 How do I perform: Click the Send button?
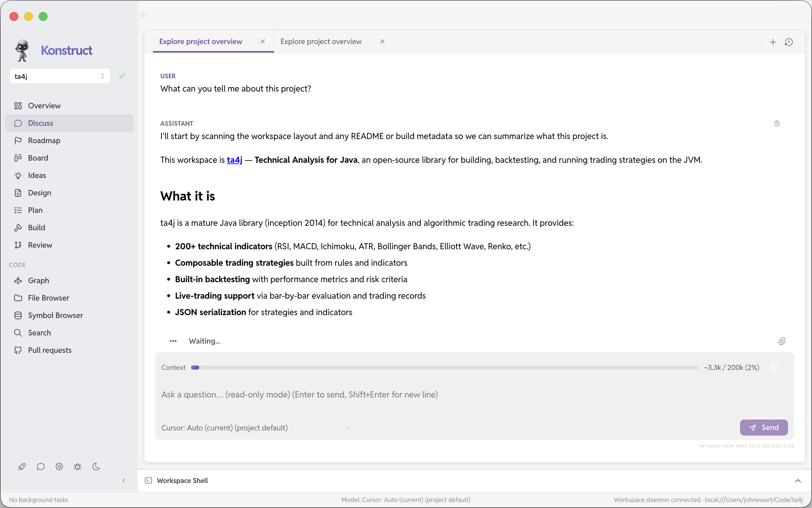click(x=764, y=428)
